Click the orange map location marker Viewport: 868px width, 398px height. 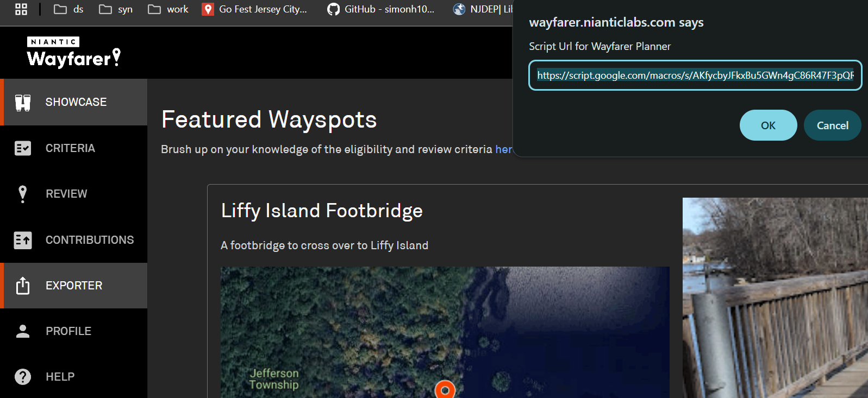pos(445,389)
